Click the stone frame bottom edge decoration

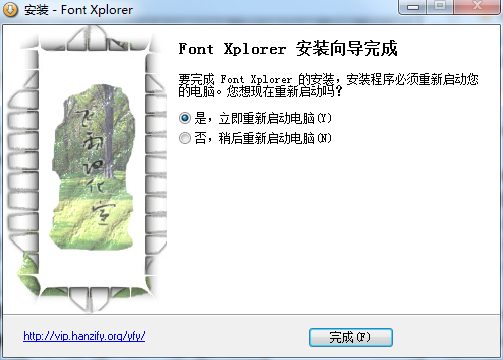(x=92, y=298)
